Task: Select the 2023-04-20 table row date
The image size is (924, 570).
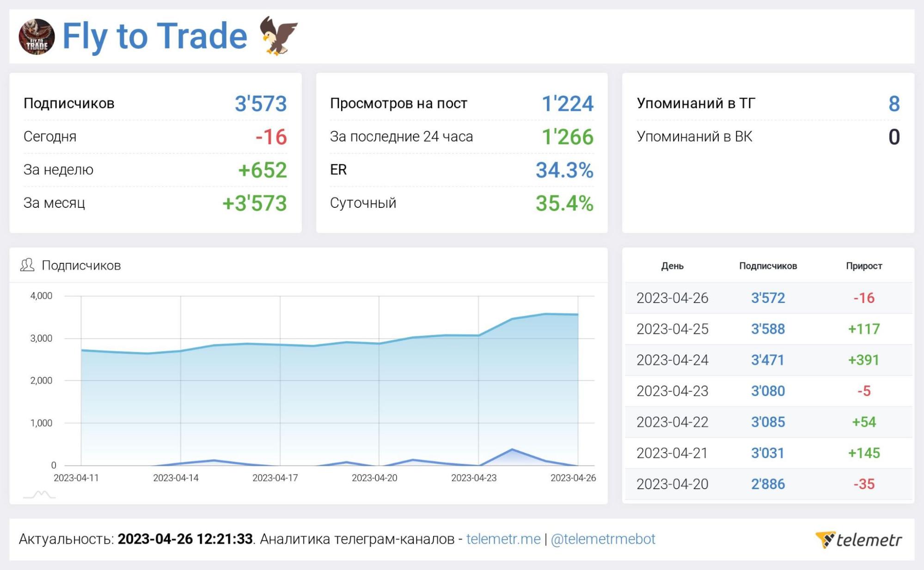Action: point(672,484)
